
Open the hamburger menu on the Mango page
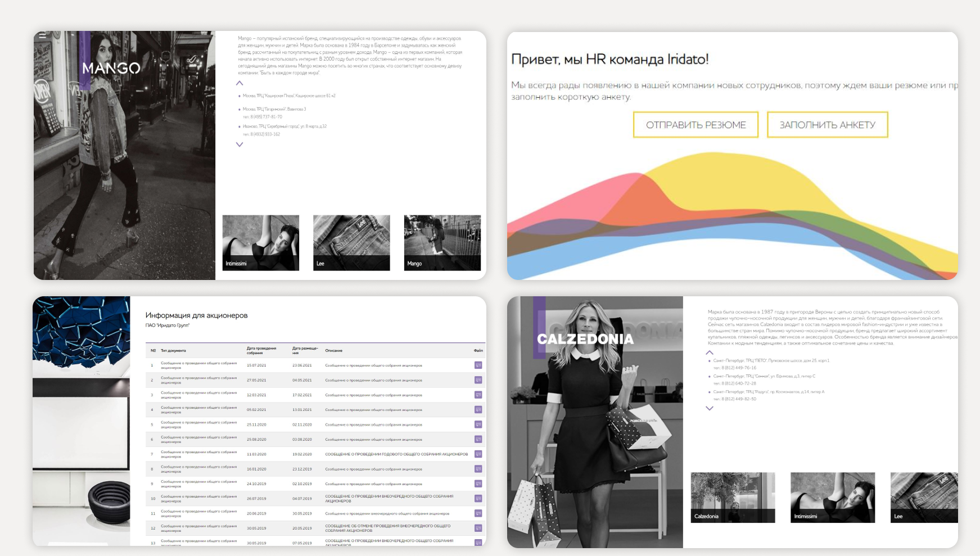[x=42, y=35]
